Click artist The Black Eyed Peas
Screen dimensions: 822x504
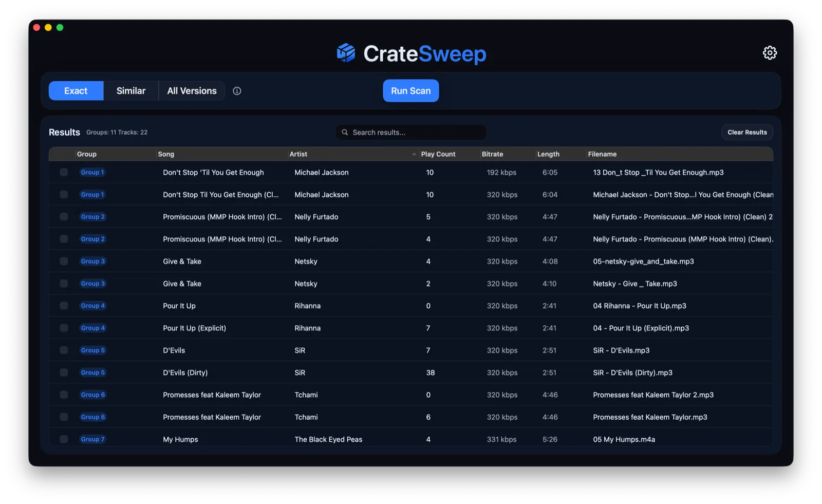pos(328,439)
